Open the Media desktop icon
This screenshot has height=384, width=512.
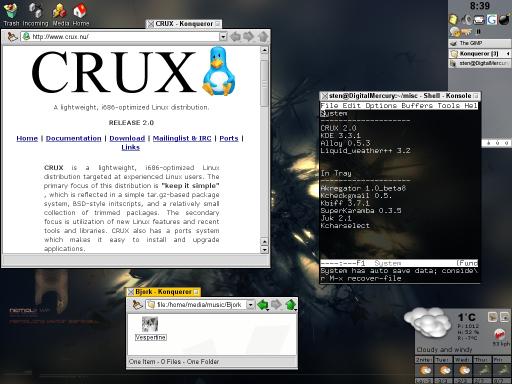tap(61, 14)
